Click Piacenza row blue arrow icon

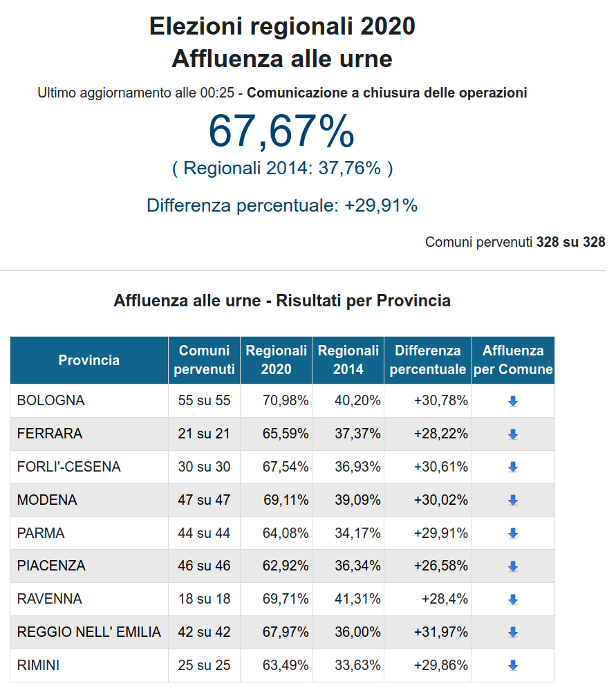click(513, 566)
